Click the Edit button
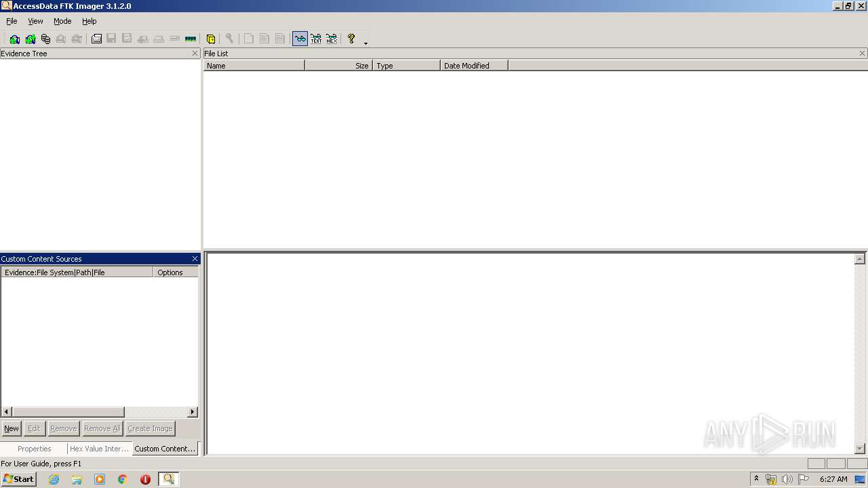868x488 pixels. pyautogui.click(x=34, y=428)
